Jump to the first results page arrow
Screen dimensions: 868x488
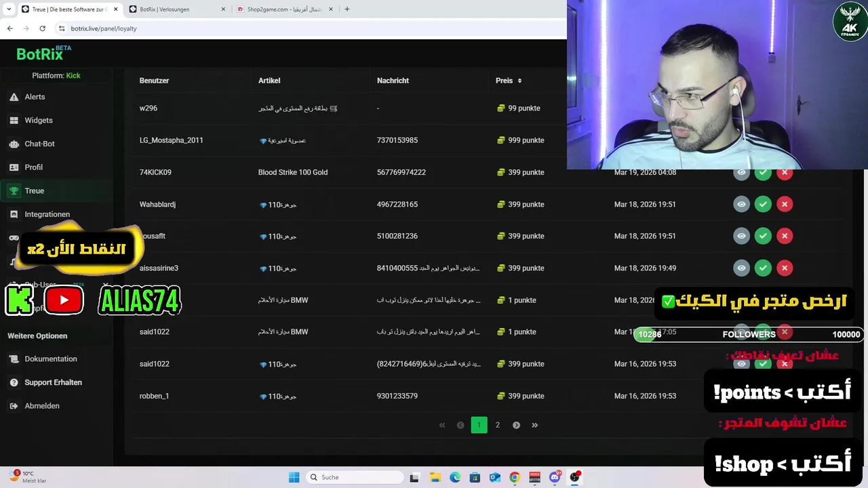(x=442, y=425)
